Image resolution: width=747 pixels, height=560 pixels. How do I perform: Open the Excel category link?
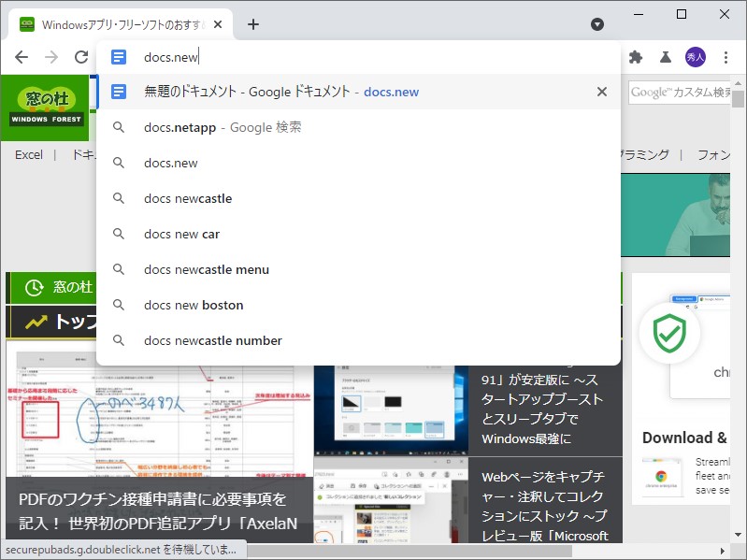pos(29,155)
